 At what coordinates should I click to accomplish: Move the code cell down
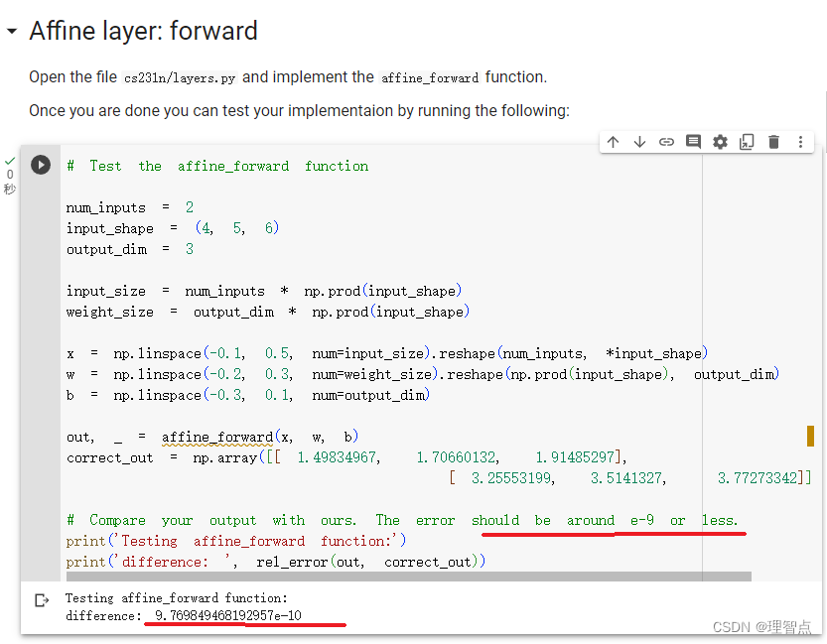[x=639, y=142]
